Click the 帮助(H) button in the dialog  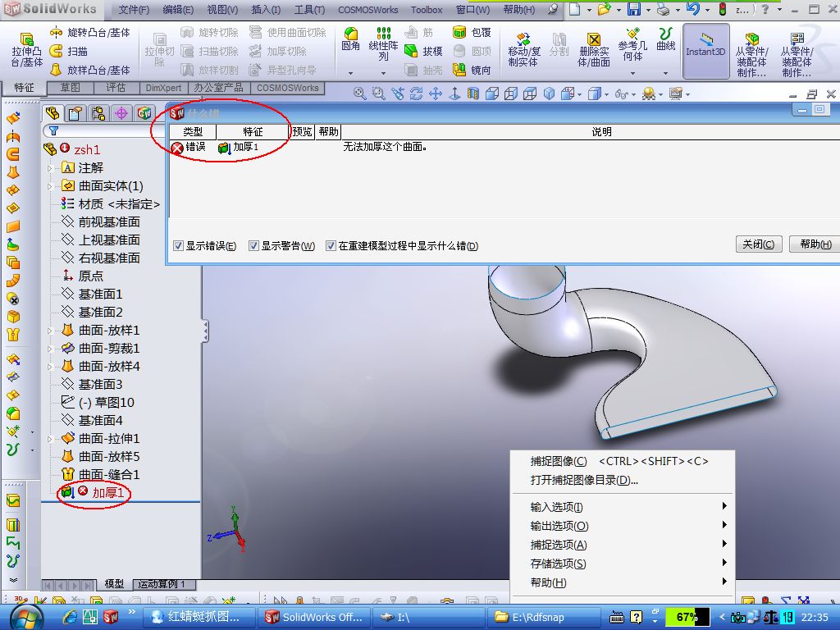(815, 244)
